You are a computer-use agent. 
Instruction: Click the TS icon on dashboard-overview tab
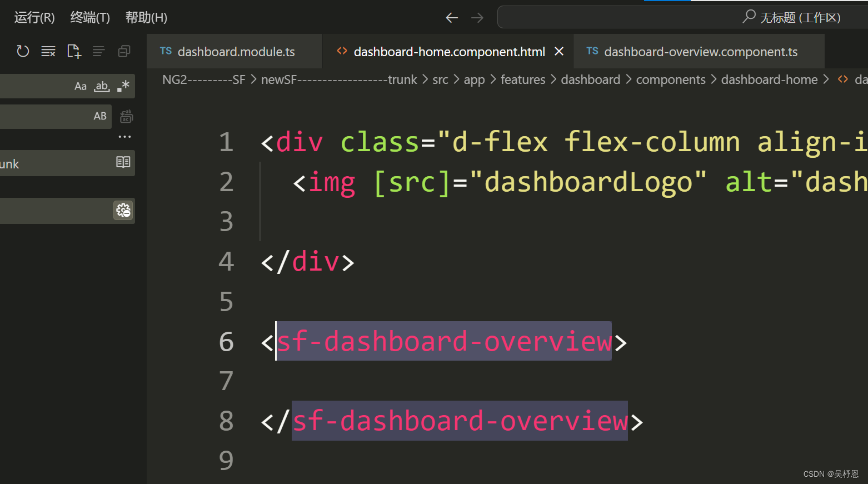592,51
